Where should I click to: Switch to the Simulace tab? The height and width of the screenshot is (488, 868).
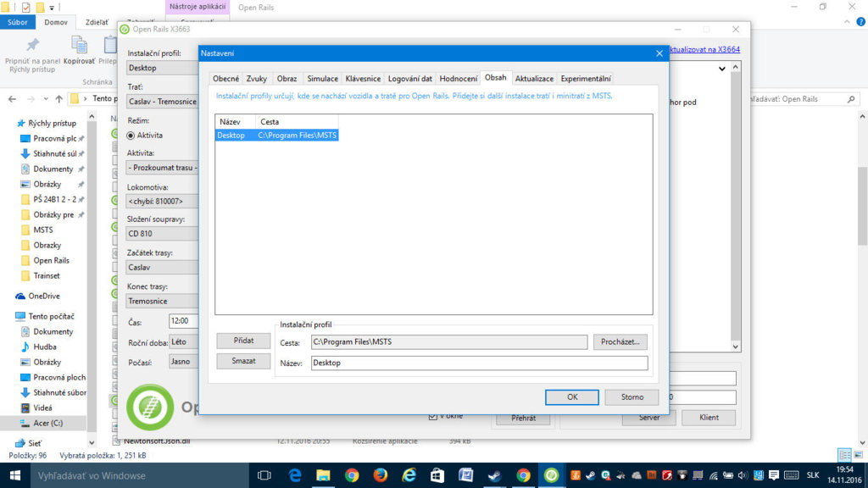tap(322, 79)
